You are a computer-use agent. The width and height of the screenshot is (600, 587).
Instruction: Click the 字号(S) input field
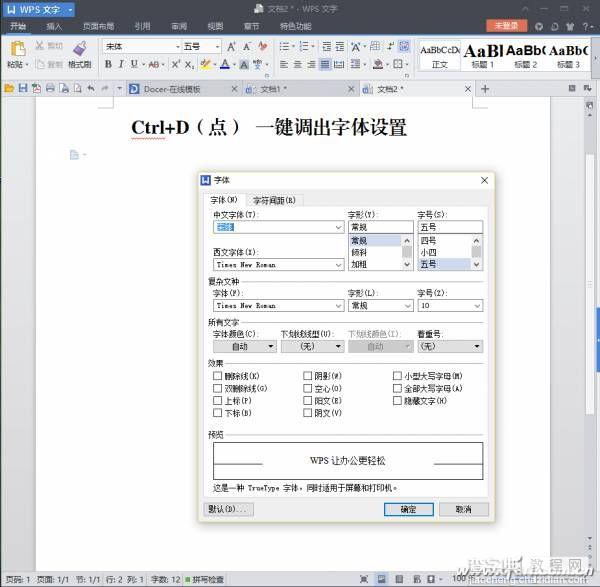(x=450, y=227)
